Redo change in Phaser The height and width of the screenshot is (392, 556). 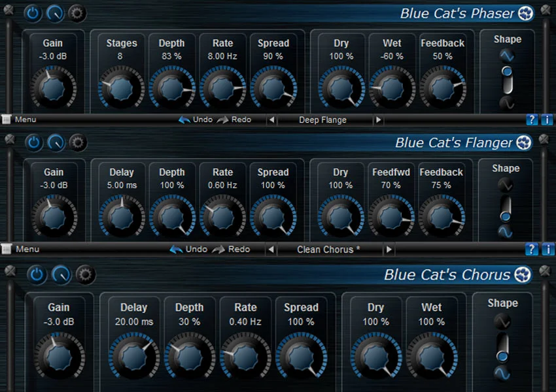click(x=234, y=120)
